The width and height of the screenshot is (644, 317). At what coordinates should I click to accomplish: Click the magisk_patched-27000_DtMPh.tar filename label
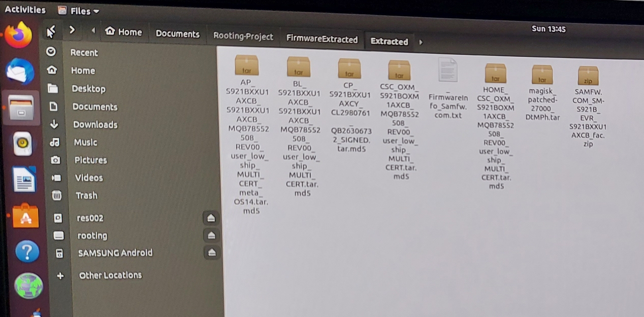[542, 104]
